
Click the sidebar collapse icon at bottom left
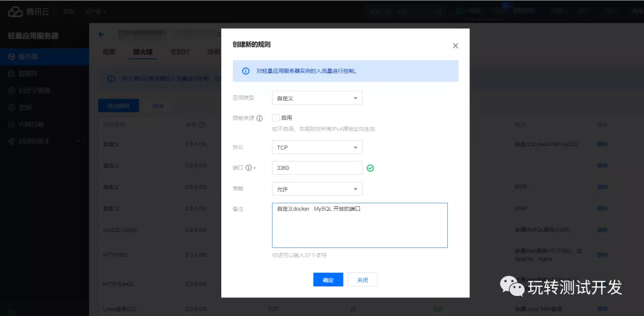coord(11,312)
